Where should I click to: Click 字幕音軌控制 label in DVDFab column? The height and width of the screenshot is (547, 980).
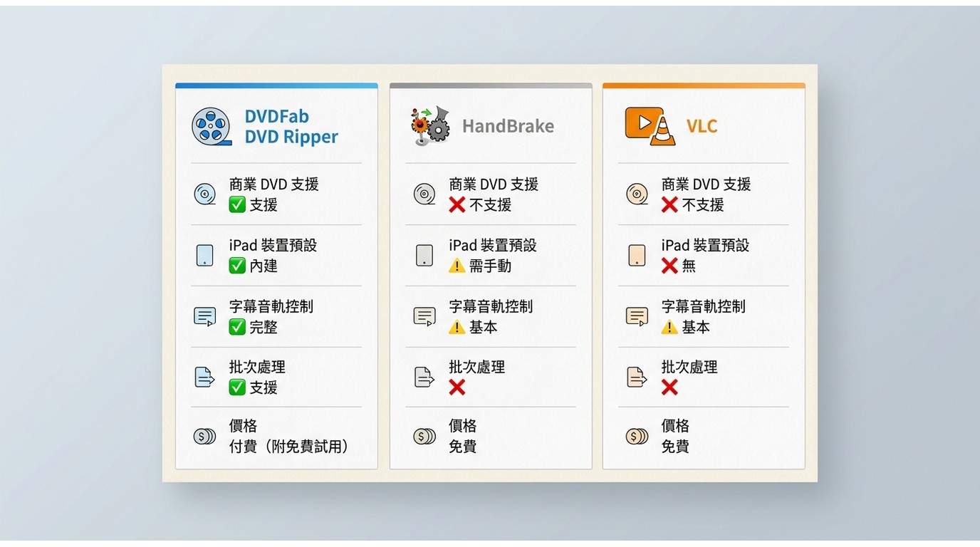(x=271, y=306)
